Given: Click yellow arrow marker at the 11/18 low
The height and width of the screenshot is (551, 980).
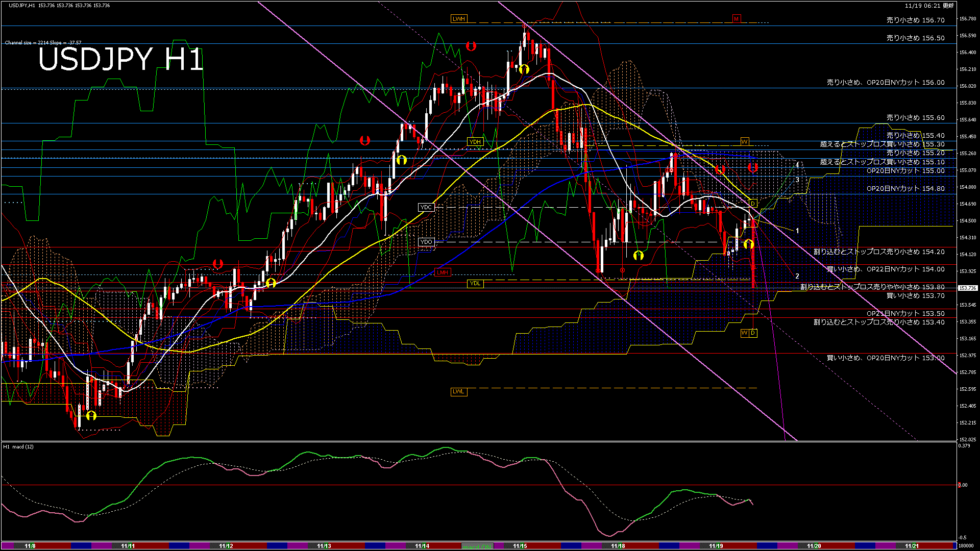Looking at the screenshot, I should coord(639,256).
